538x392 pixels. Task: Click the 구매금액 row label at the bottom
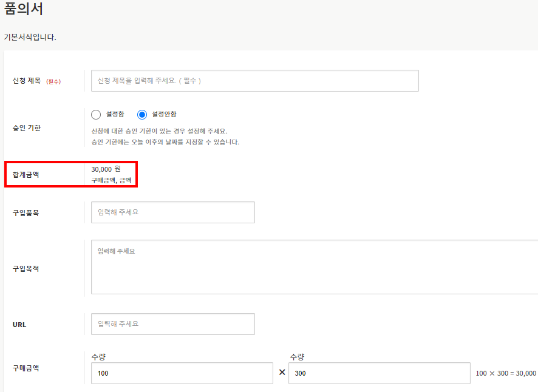pos(27,368)
